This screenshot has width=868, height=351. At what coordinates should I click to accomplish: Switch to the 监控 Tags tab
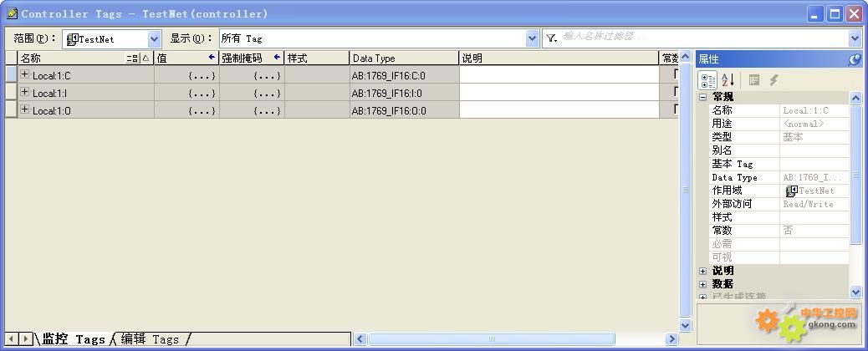[x=74, y=338]
